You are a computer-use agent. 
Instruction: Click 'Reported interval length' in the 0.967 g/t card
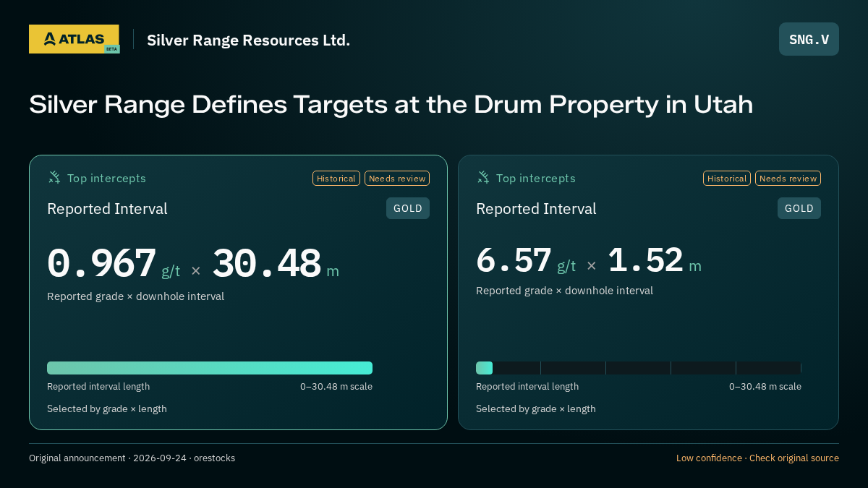point(98,387)
